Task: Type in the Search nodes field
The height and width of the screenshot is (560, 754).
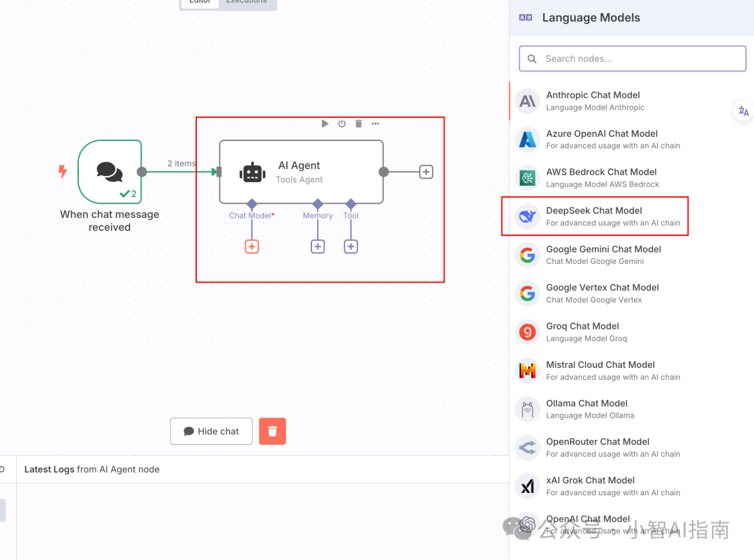Action: point(633,59)
